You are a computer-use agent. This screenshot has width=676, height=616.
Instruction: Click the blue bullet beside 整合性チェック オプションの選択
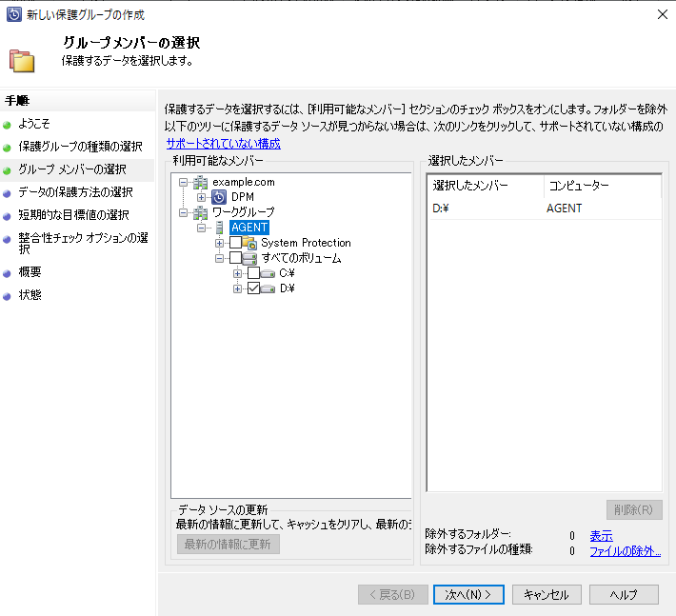pyautogui.click(x=7, y=239)
